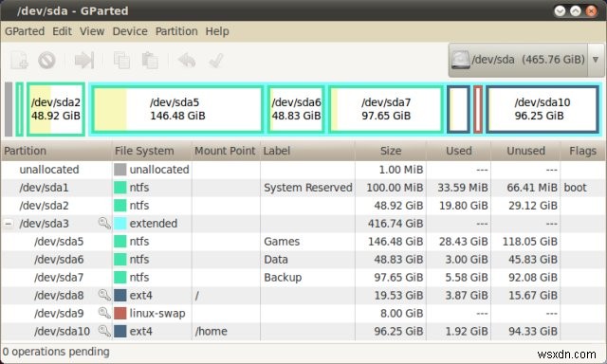Select the /dev/sda6 partition row
Image resolution: width=607 pixels, height=364 pixels.
(303, 259)
